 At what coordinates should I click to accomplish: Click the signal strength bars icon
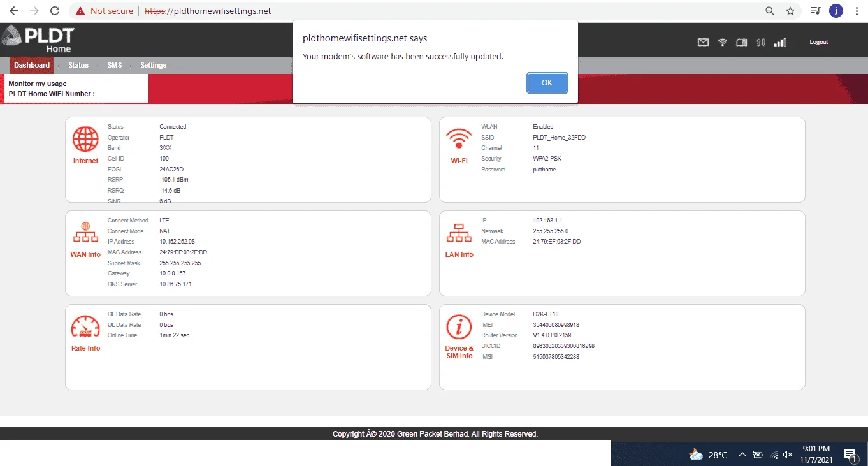(780, 43)
